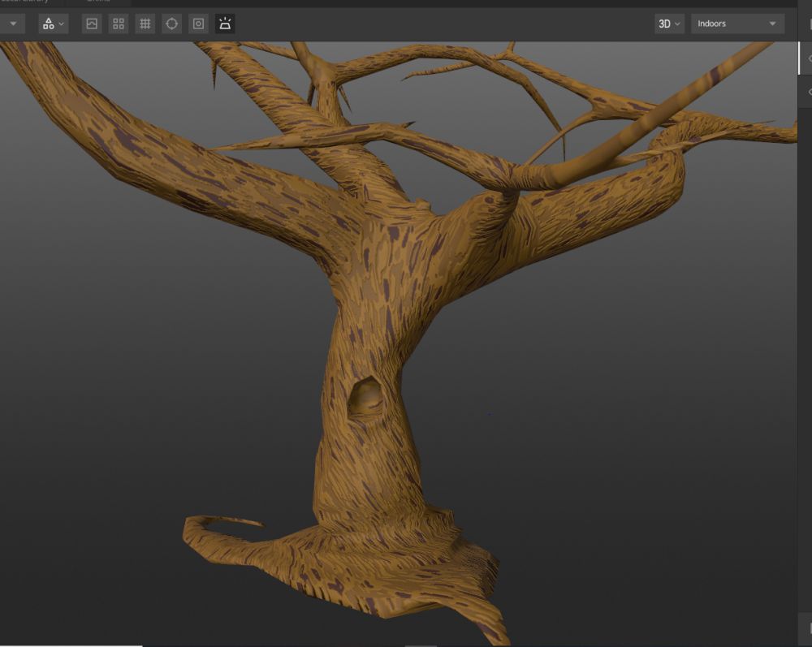Click the highlighted right sidebar icon

(809, 58)
